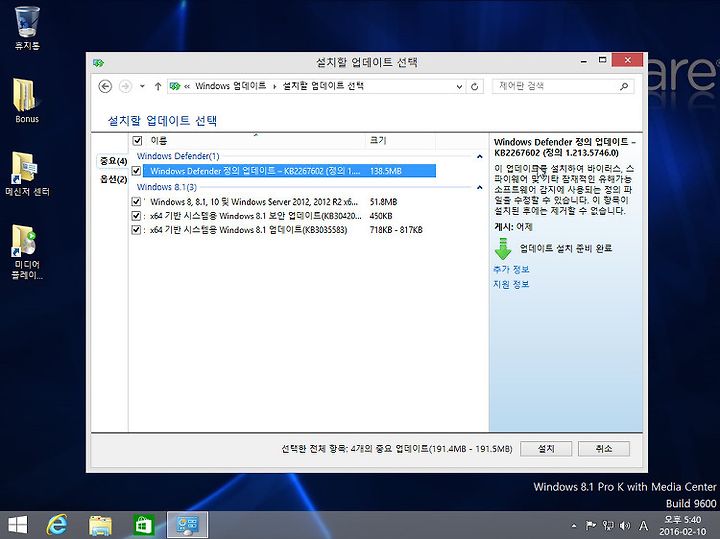Open the 미디어 플레이어 desktop shortcut
Viewport: 720px width, 539px height.
[x=27, y=252]
